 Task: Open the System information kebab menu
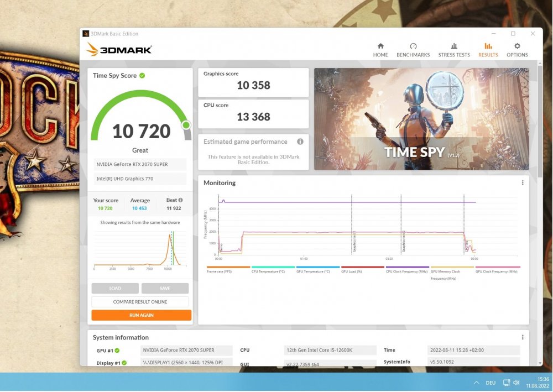(x=522, y=337)
